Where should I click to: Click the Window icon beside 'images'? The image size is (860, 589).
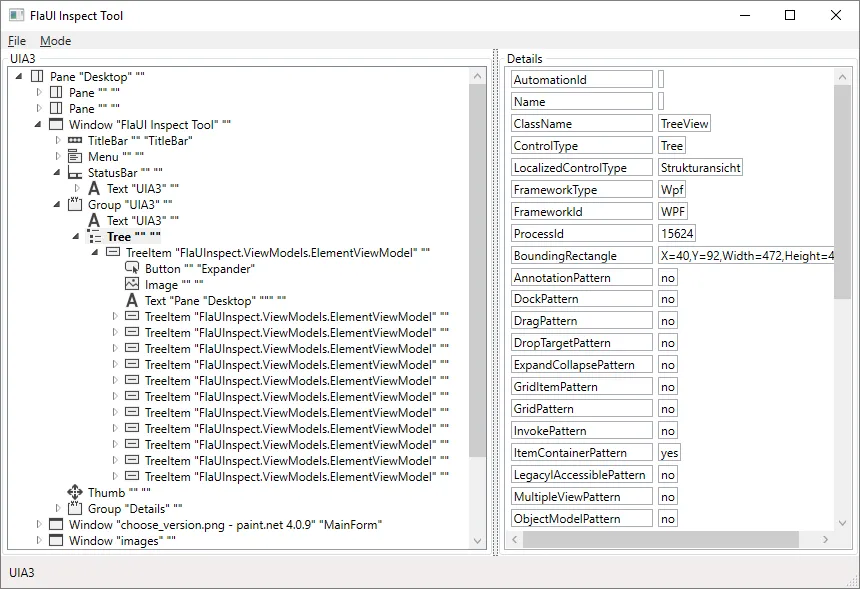(x=56, y=540)
